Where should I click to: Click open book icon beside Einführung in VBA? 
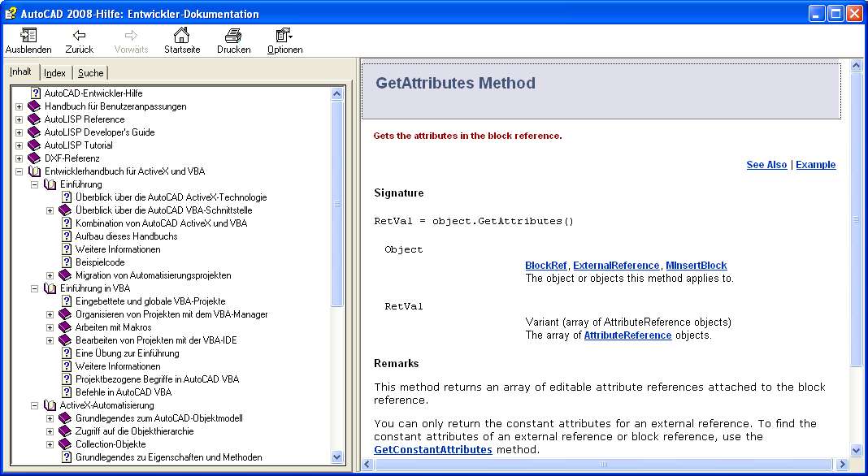click(50, 288)
